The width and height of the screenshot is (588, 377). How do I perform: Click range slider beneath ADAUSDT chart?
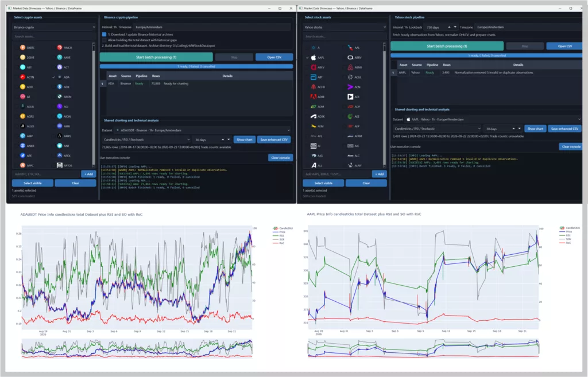pyautogui.click(x=137, y=348)
